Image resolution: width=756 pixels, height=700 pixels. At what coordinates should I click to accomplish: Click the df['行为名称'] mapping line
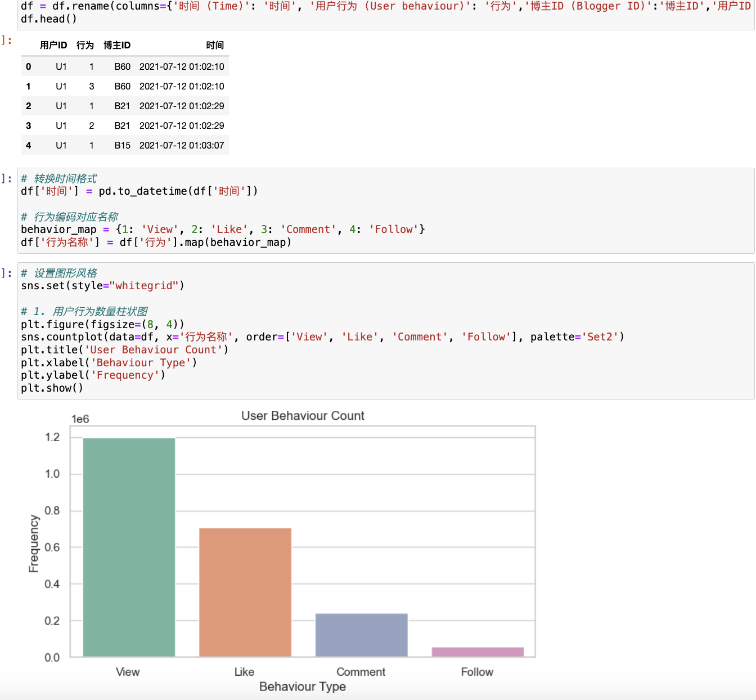click(x=156, y=243)
